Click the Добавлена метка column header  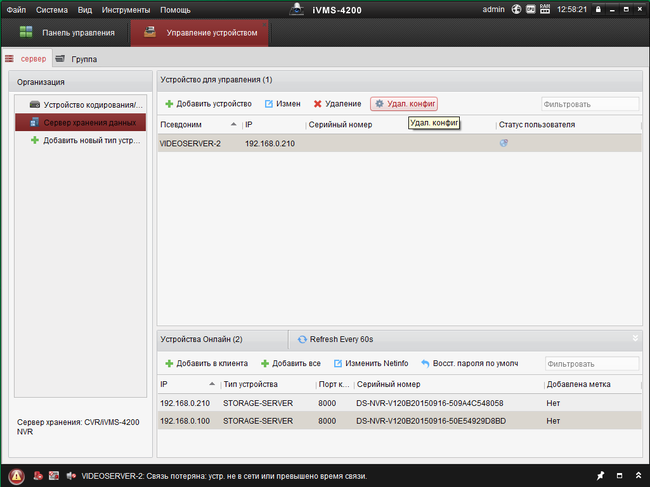(578, 384)
